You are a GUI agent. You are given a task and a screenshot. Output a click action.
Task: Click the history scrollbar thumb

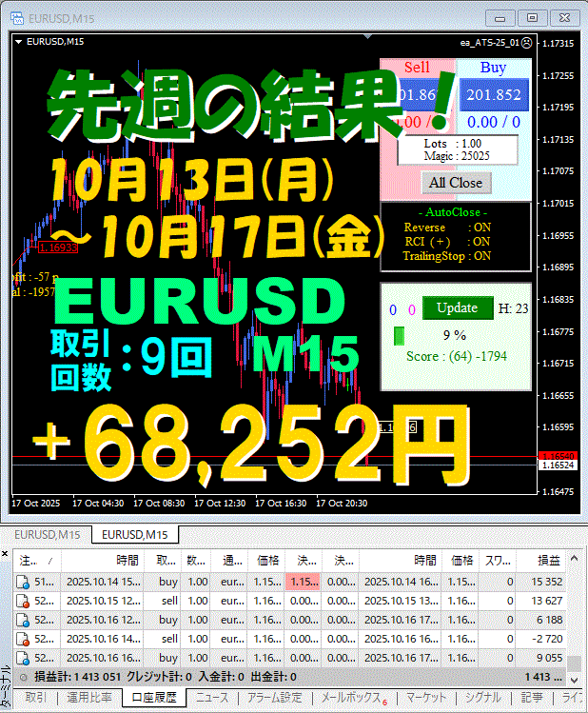(574, 663)
